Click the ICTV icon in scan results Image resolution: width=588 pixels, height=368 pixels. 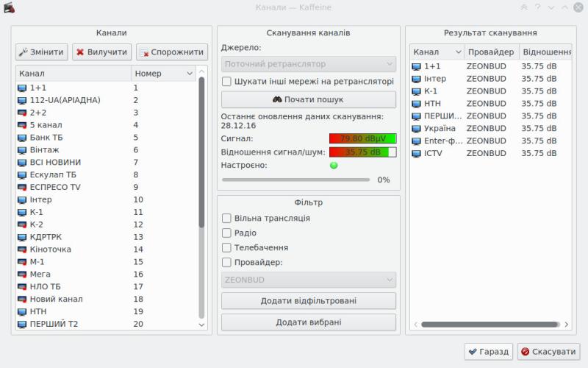click(x=416, y=153)
